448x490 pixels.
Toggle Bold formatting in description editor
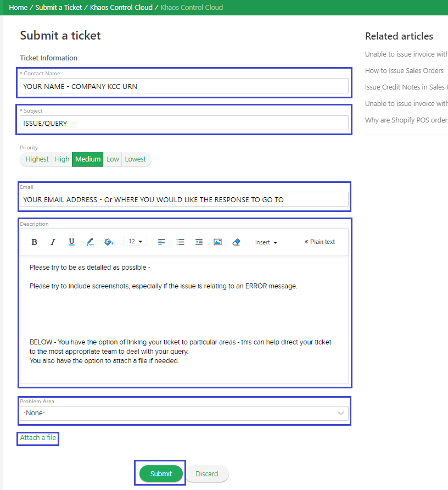pyautogui.click(x=35, y=242)
